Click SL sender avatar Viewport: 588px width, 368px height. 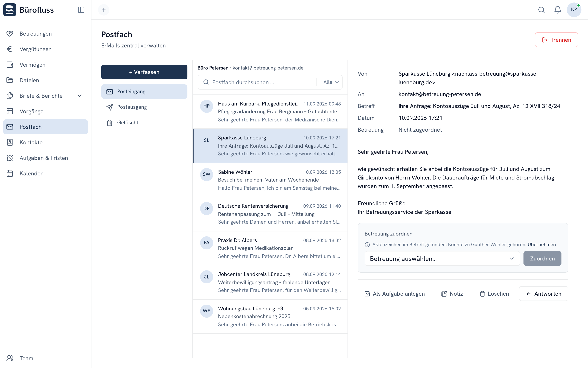tap(207, 140)
